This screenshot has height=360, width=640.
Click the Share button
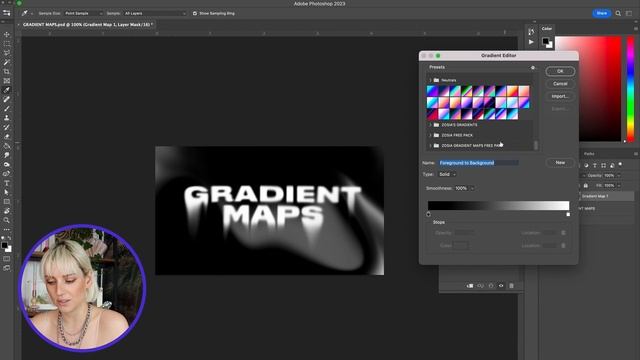602,13
